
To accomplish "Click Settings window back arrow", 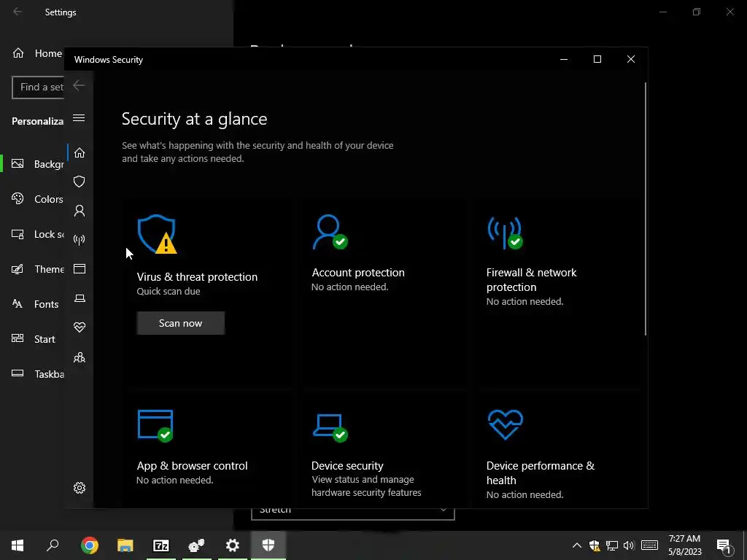I will pos(18,12).
